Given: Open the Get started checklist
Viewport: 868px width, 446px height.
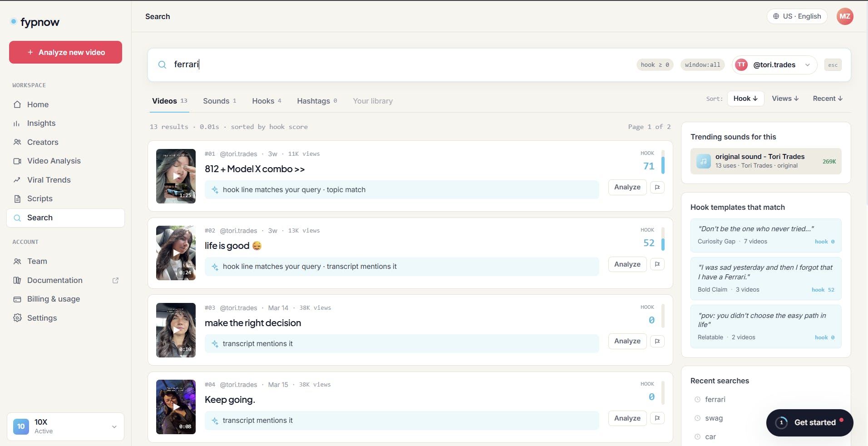Looking at the screenshot, I should pyautogui.click(x=809, y=422).
